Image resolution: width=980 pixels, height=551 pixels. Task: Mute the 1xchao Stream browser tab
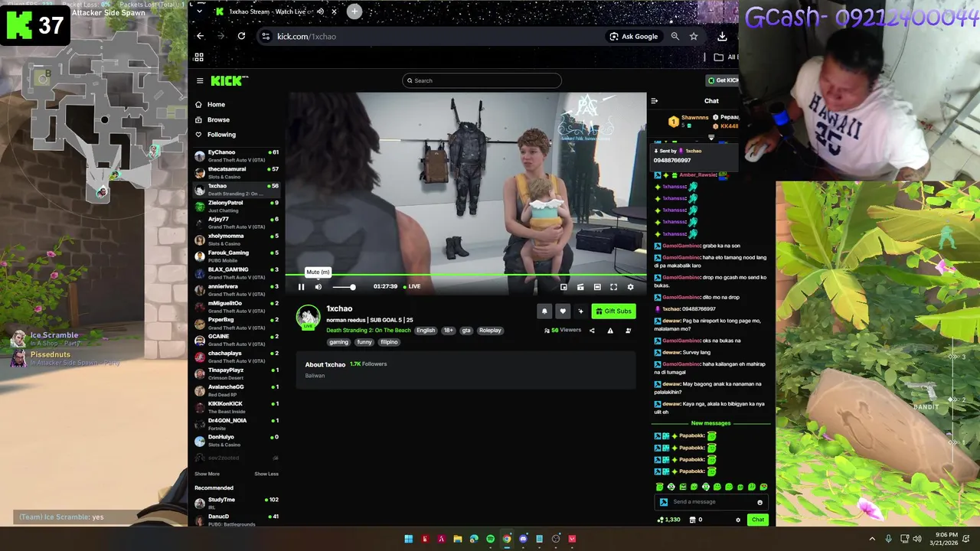pos(320,11)
